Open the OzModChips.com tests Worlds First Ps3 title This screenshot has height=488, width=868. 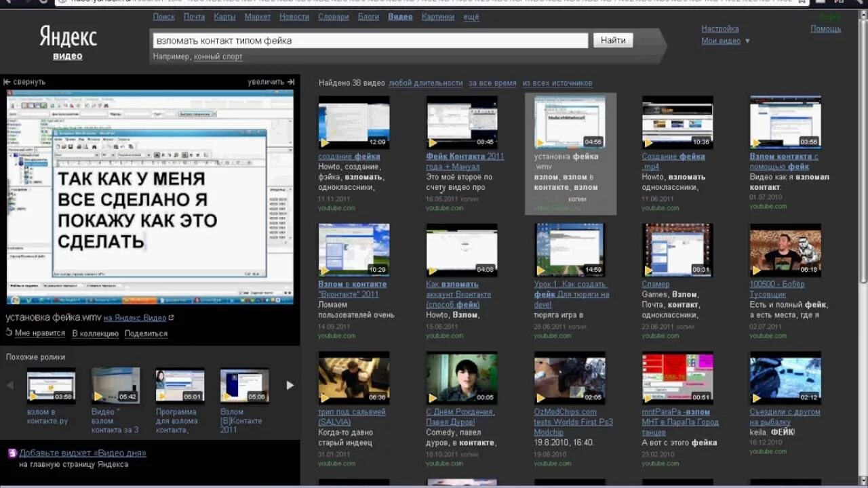click(573, 422)
